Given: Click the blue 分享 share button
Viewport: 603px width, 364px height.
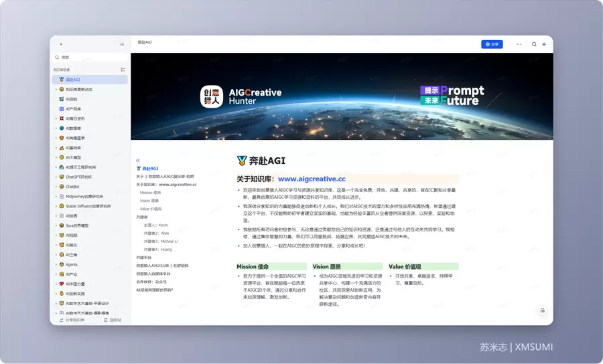Looking at the screenshot, I should point(492,45).
